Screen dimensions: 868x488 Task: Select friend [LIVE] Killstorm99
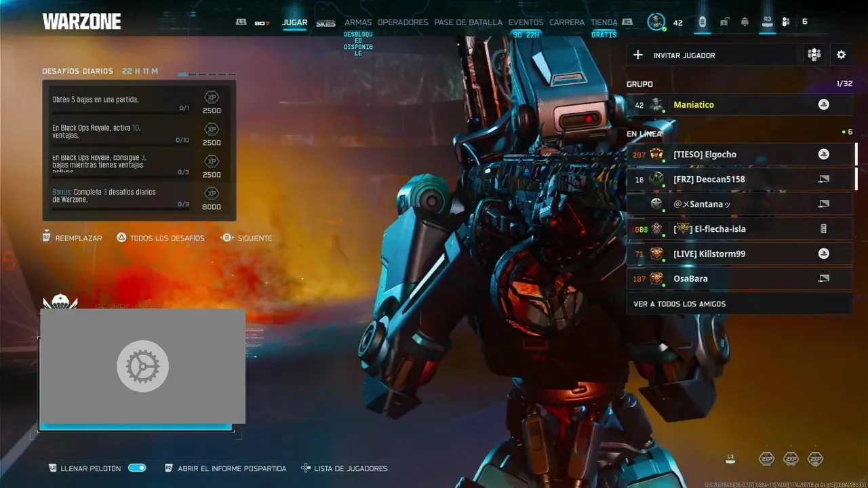739,253
